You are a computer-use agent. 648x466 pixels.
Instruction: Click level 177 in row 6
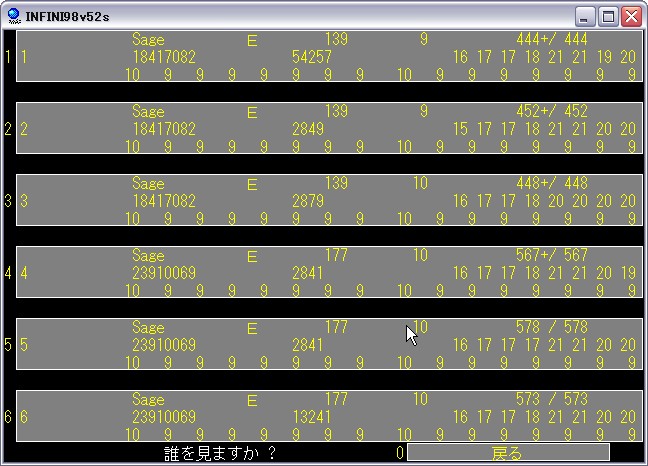[336, 399]
